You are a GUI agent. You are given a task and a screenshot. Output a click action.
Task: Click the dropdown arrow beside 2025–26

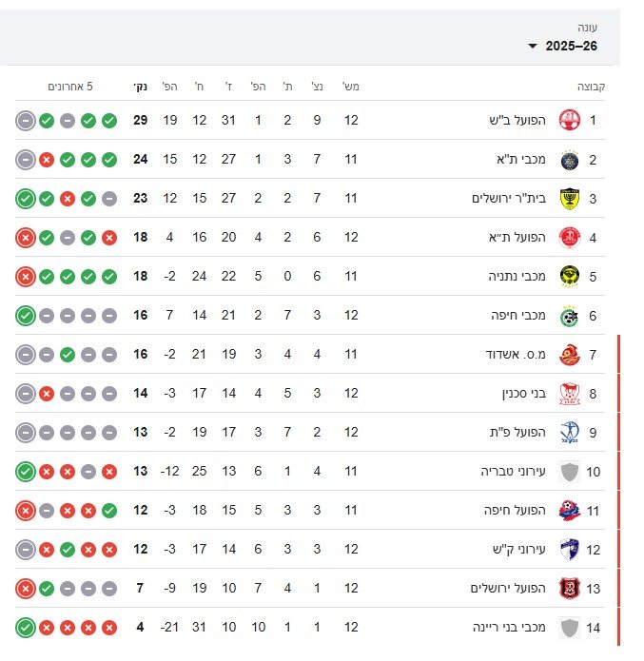tap(533, 47)
